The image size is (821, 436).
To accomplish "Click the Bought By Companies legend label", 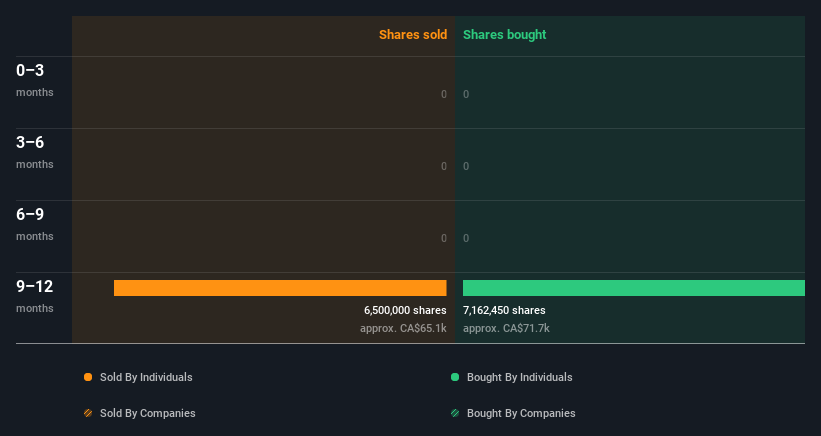I will tap(521, 413).
